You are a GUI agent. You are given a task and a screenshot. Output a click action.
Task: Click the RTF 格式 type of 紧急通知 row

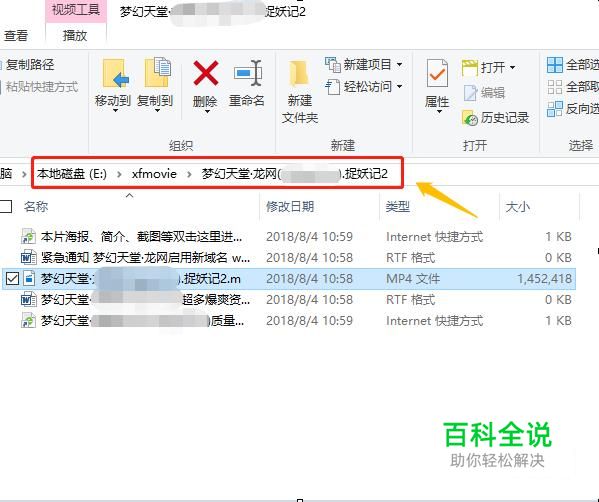pyautogui.click(x=410, y=257)
